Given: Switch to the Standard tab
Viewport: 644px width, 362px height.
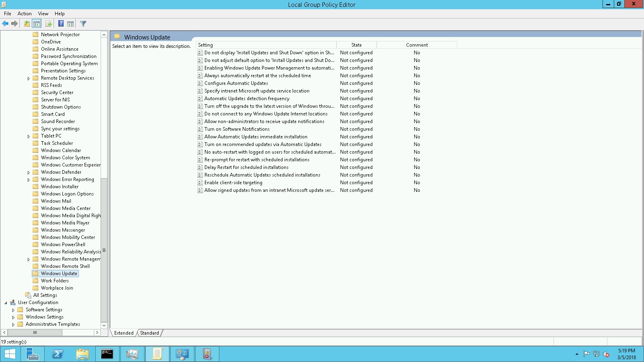Looking at the screenshot, I should point(149,333).
